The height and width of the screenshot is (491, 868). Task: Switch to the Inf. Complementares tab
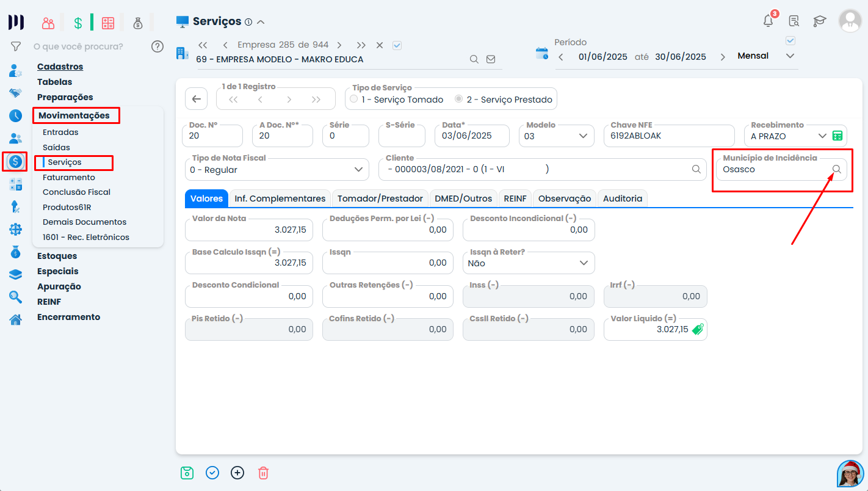pyautogui.click(x=280, y=198)
